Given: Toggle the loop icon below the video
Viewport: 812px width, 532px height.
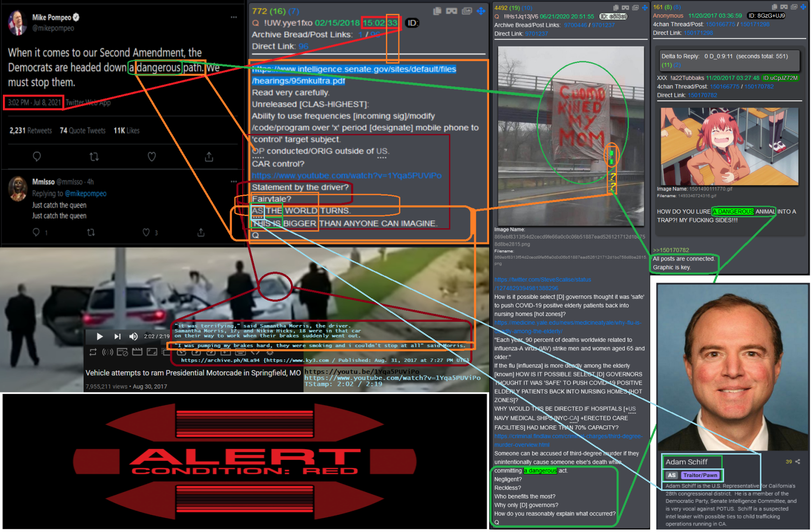Looking at the screenshot, I should tap(93, 352).
